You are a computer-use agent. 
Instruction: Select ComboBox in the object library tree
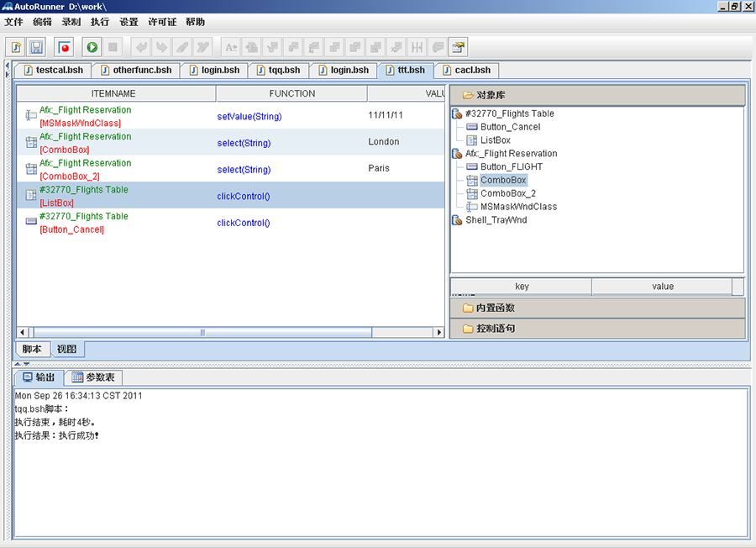(x=502, y=180)
